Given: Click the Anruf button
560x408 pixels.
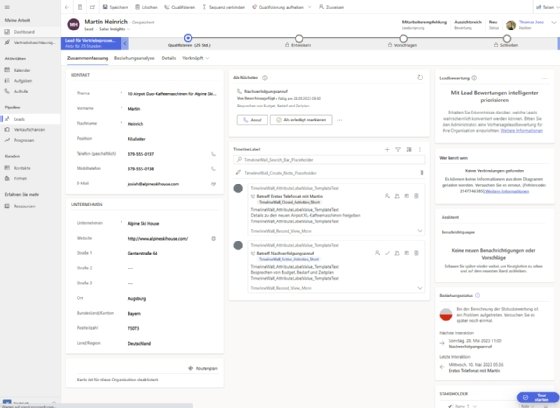Looking at the screenshot, I should [252, 120].
